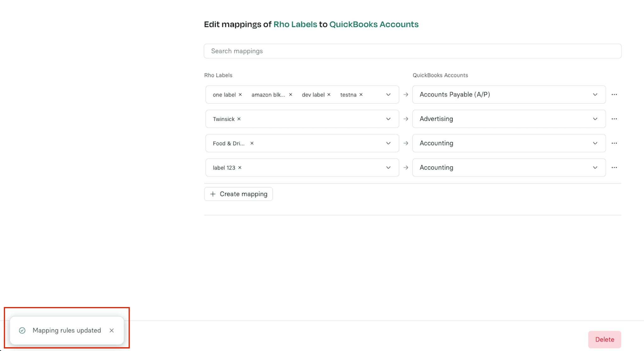The image size is (644, 351).
Task: Expand Rho Labels dropdown containing 'Food & Dri...'
Action: (x=388, y=143)
